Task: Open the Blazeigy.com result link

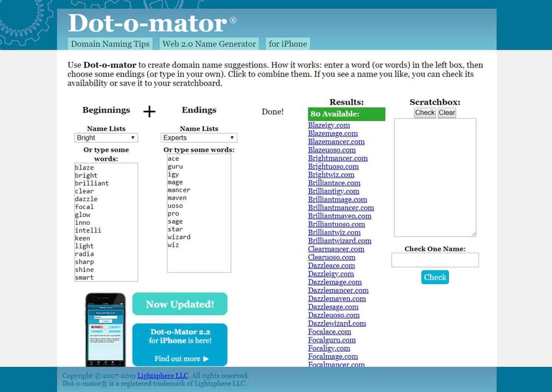Action: point(329,125)
